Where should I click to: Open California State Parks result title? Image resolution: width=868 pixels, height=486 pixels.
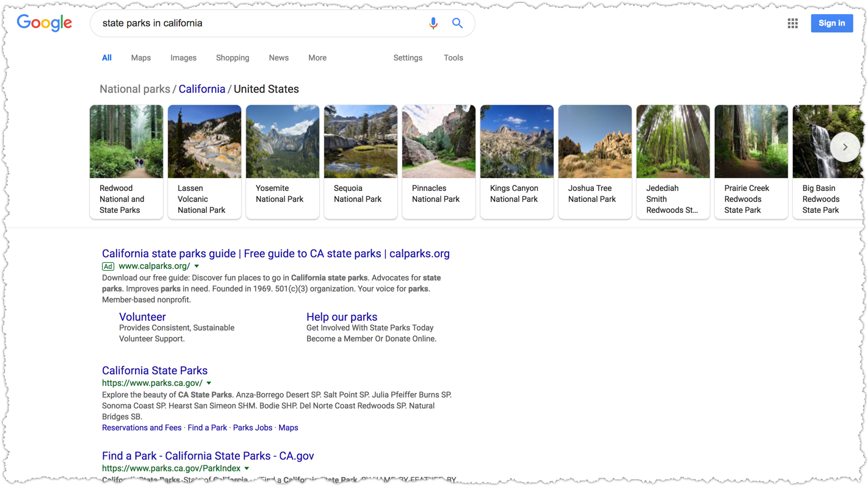click(155, 371)
